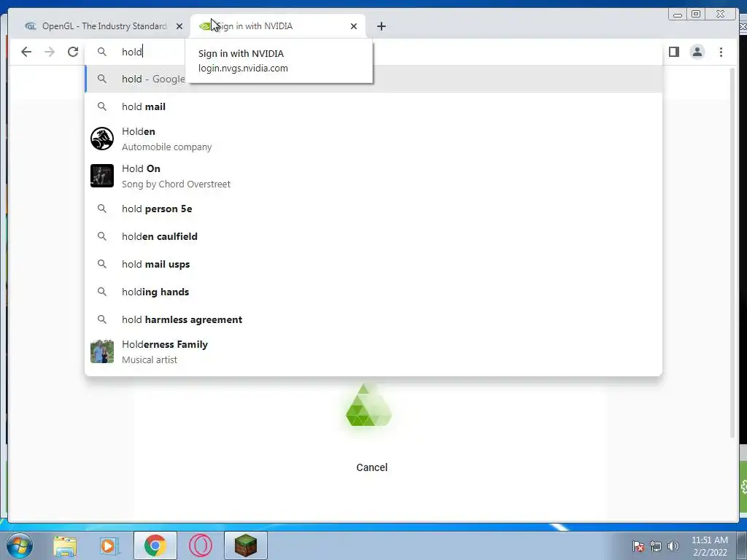Click the page vertical scrollbar
The width and height of the screenshot is (747, 560).
pos(732,252)
